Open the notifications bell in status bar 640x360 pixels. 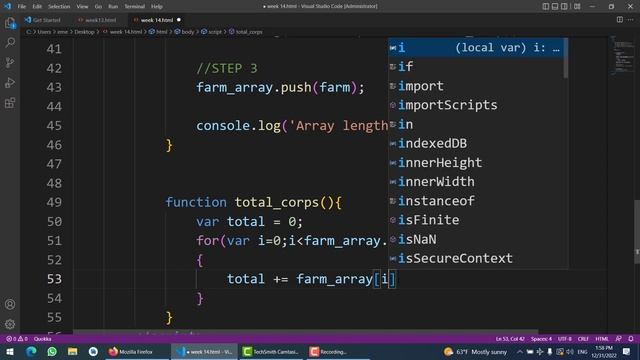click(x=631, y=339)
